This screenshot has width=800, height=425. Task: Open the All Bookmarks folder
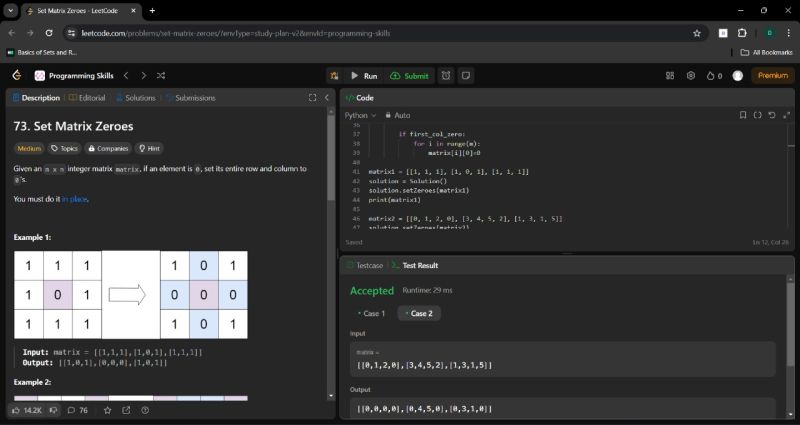766,52
